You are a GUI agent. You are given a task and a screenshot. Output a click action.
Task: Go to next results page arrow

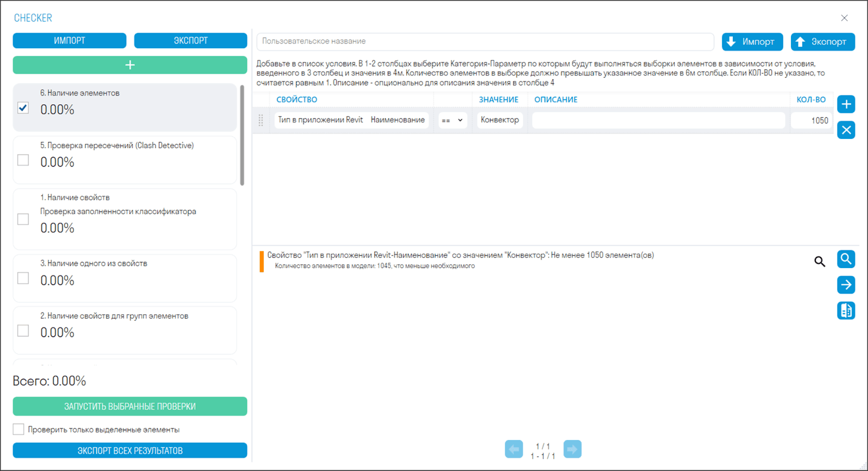point(572,449)
